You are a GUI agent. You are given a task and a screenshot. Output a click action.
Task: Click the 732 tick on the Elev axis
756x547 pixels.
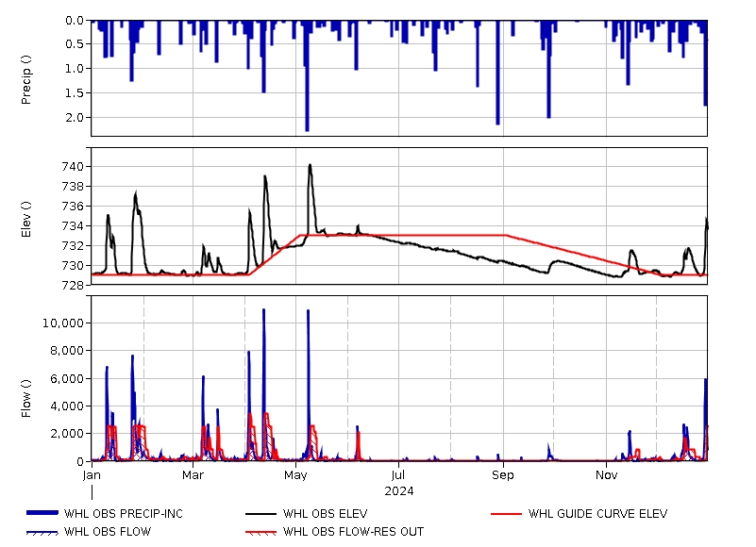point(73,246)
